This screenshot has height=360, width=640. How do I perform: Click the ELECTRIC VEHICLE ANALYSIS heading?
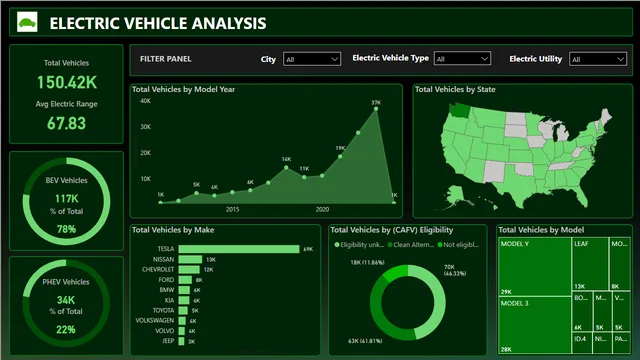(x=158, y=23)
